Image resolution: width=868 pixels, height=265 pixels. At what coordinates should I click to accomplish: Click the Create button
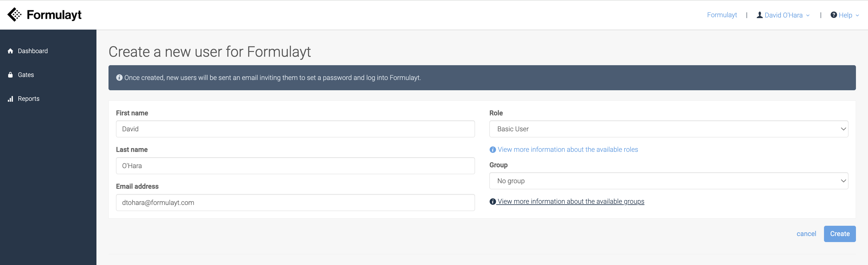pos(840,234)
